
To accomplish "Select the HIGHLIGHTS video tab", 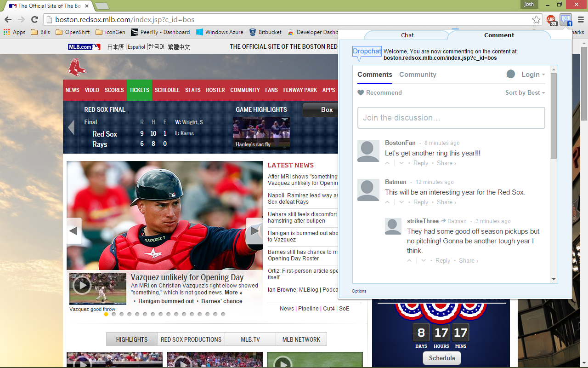I will pyautogui.click(x=132, y=339).
